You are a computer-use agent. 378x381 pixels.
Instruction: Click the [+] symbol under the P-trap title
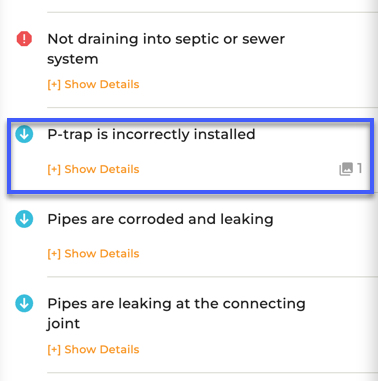tap(54, 169)
